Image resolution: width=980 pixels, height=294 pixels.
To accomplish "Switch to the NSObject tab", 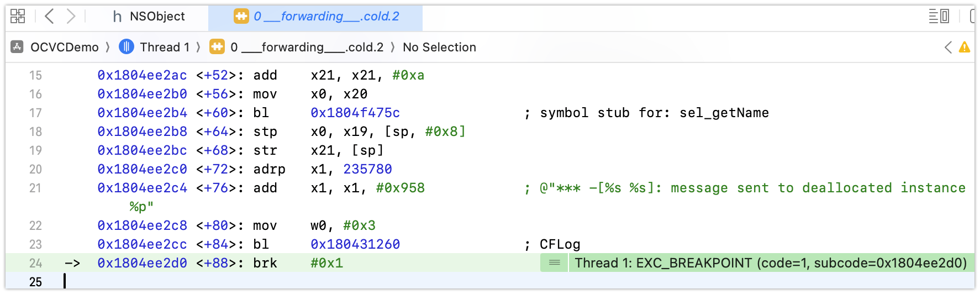I will click(x=149, y=17).
